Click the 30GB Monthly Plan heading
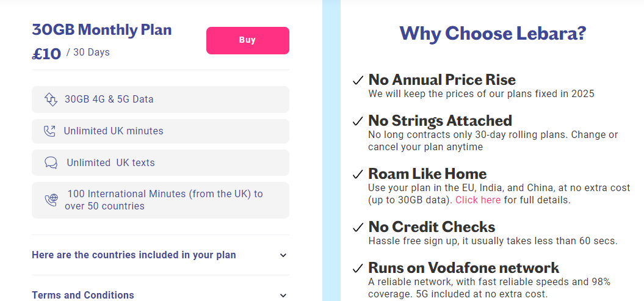The width and height of the screenshot is (644, 301). point(102,29)
